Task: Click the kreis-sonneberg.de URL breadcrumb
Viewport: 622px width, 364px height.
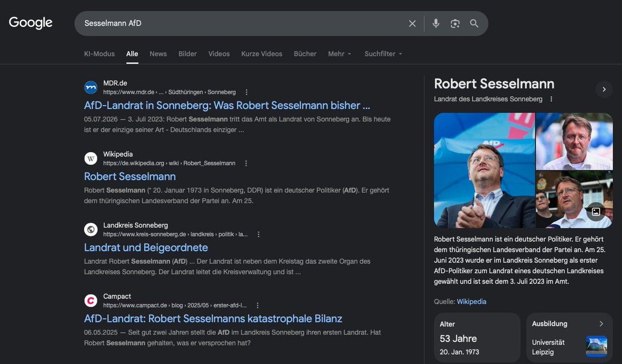Action: click(x=175, y=234)
